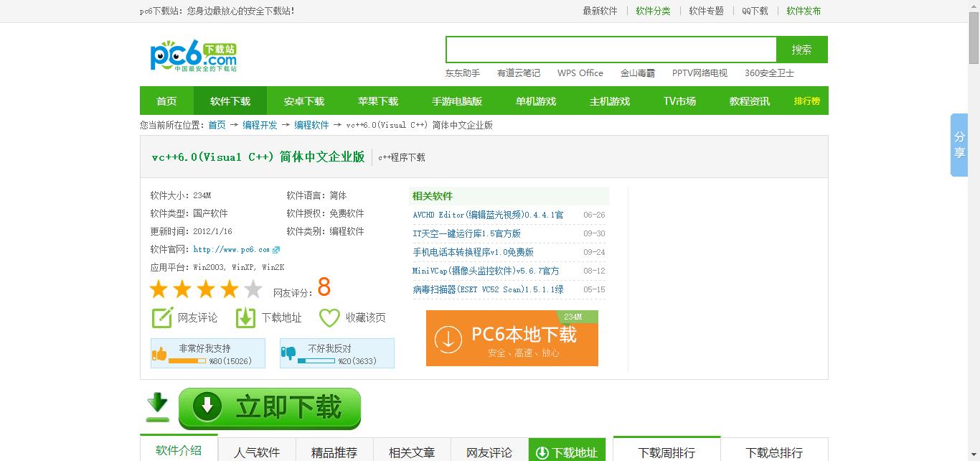Open the 首页 navigation menu item

coord(166,101)
